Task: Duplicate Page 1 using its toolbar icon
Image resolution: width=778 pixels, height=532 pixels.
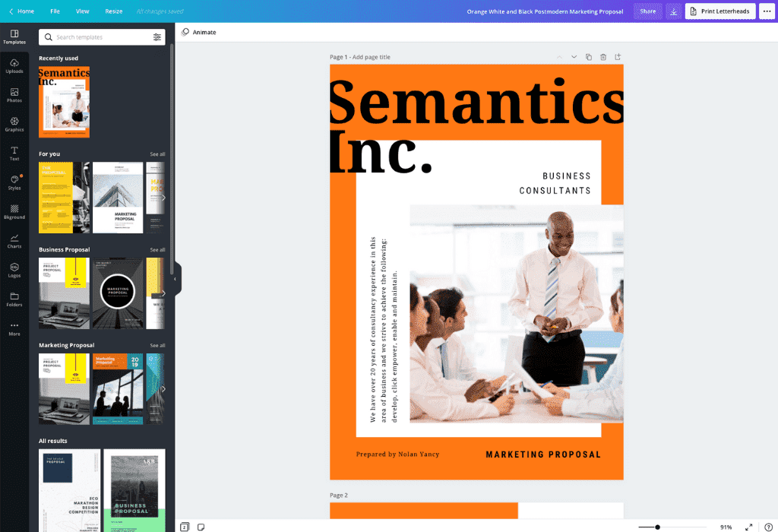Action: point(588,56)
